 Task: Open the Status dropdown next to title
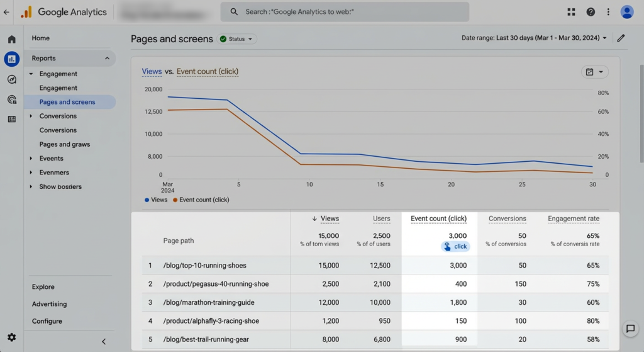click(x=237, y=39)
